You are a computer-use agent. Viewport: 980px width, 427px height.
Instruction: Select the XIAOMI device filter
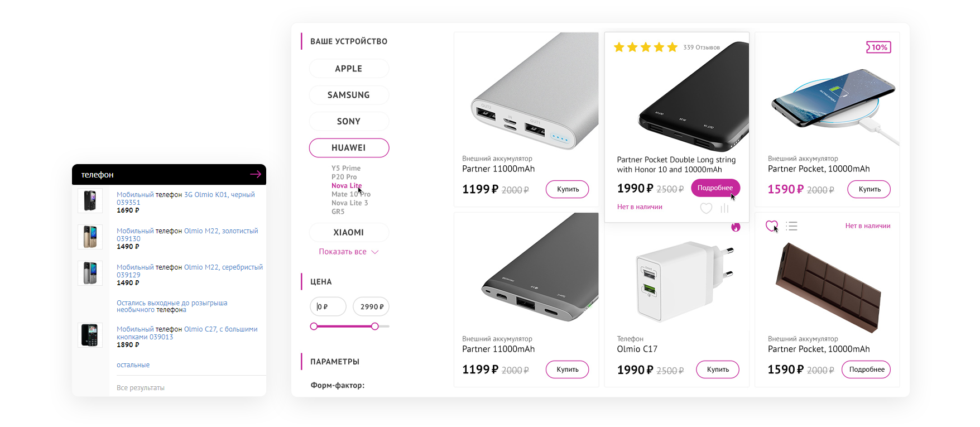(x=349, y=232)
